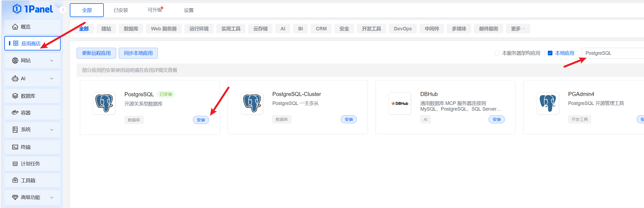
Task: Open 终端 from the sidebar
Action: (32, 147)
